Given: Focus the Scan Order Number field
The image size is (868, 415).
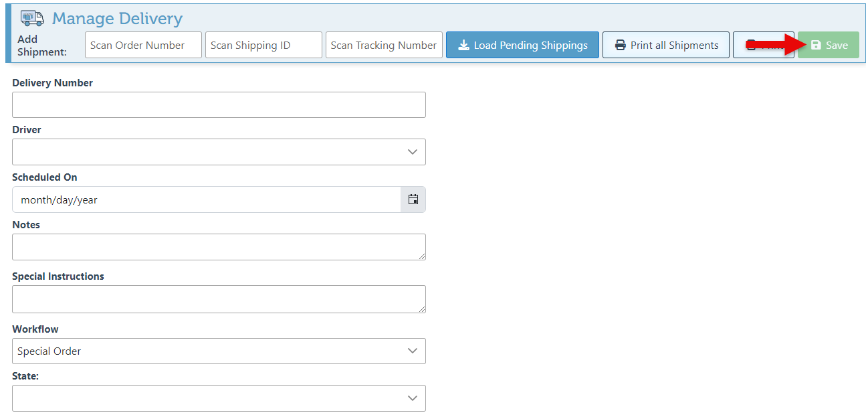Looking at the screenshot, I should coord(143,46).
